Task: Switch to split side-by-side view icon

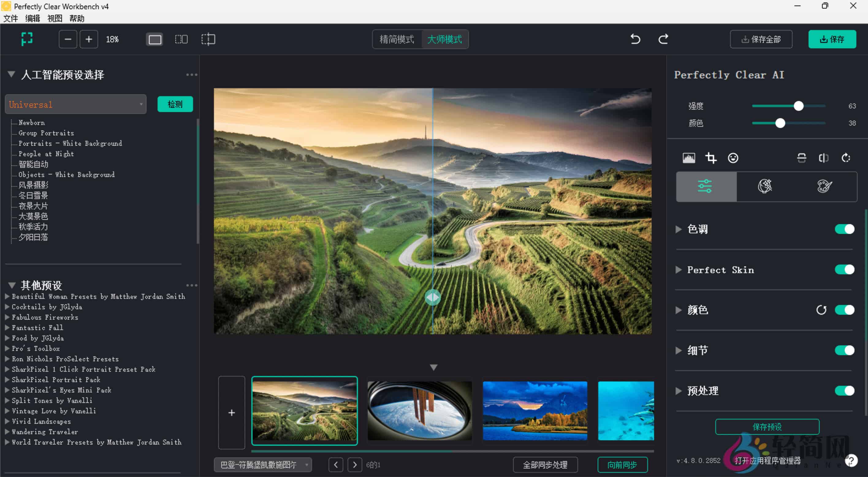Action: [x=181, y=39]
